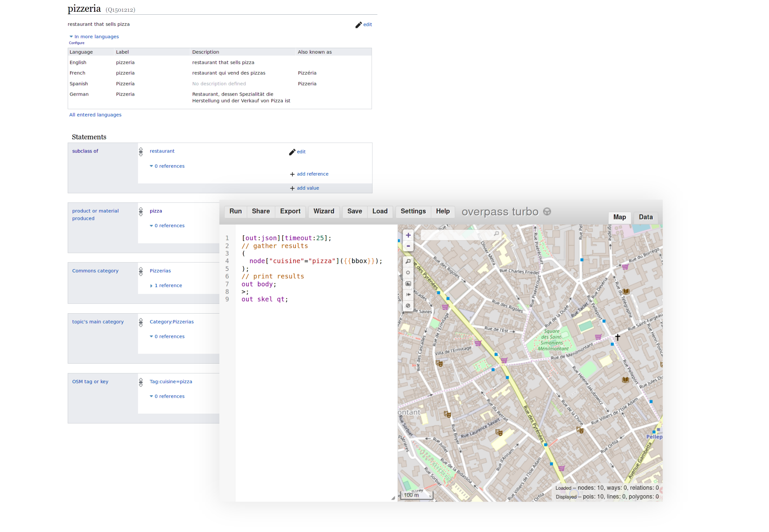Adjust rank toggle for the restaurant claim
Screen dimensions: 769x532
click(x=141, y=151)
